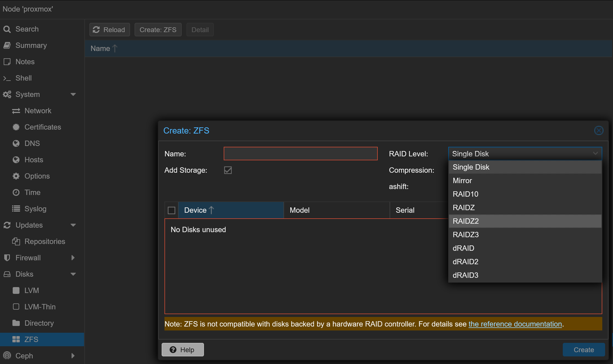
Task: Click the Syslog list icon
Action: click(16, 209)
